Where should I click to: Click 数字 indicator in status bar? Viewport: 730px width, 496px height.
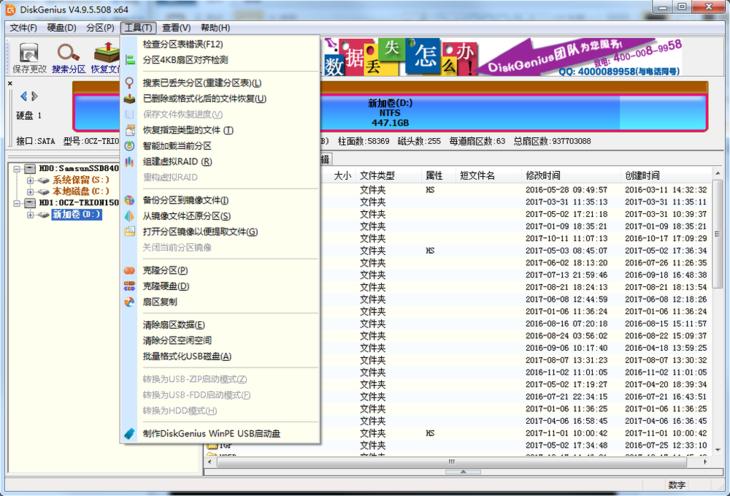pyautogui.click(x=676, y=485)
